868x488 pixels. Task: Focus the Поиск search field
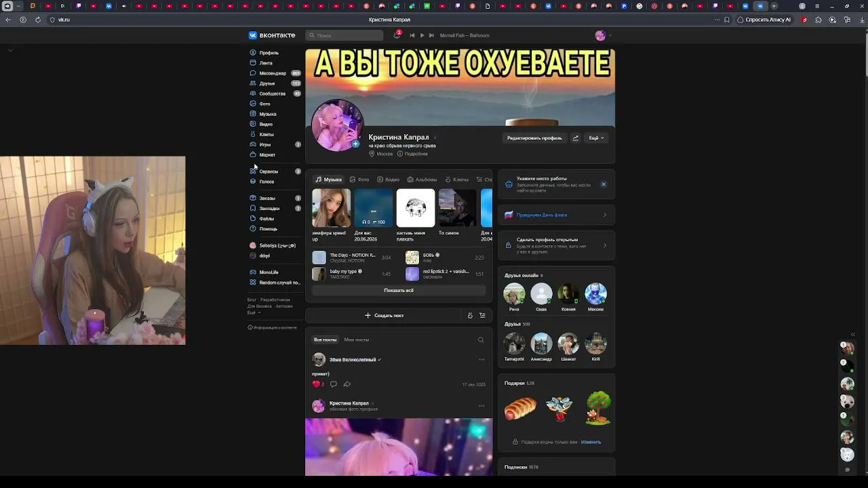click(x=344, y=35)
